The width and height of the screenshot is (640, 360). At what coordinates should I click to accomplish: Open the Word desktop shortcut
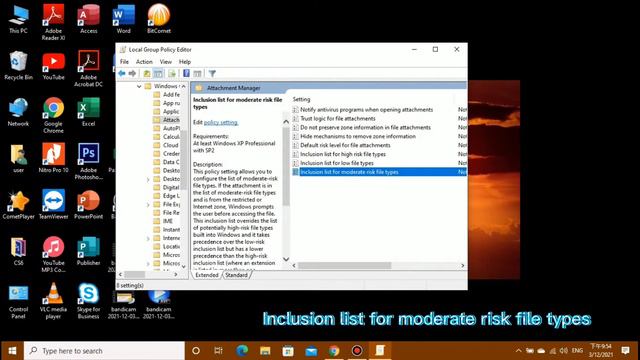(x=124, y=19)
